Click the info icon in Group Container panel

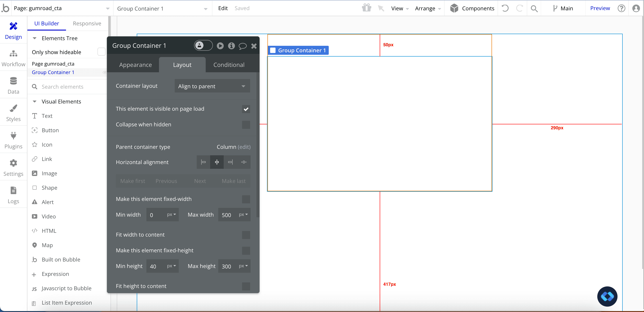pyautogui.click(x=231, y=46)
